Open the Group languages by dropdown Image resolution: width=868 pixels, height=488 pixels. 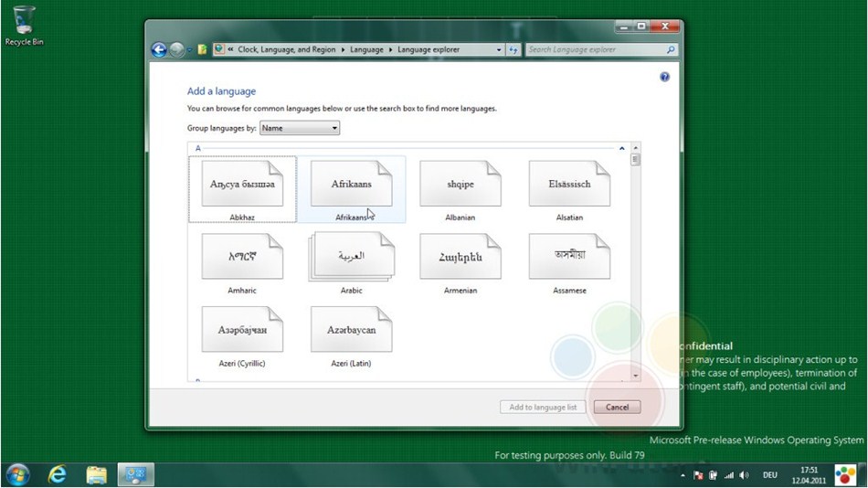(x=300, y=128)
